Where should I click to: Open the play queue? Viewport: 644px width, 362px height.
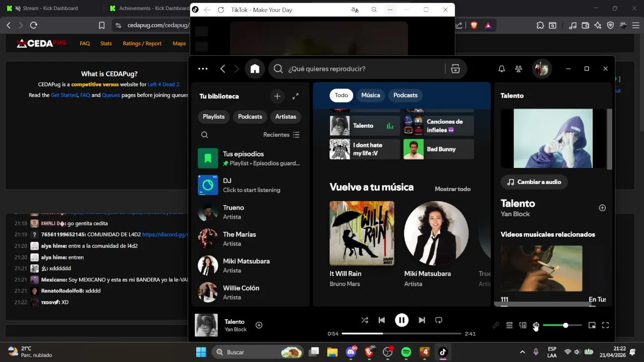pos(509,325)
